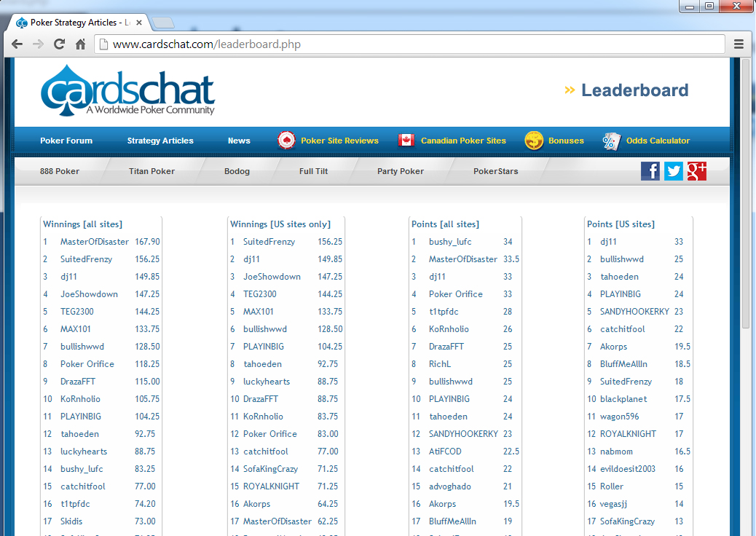Click vegasjj in Points US sites
The height and width of the screenshot is (536, 756).
pos(613,504)
